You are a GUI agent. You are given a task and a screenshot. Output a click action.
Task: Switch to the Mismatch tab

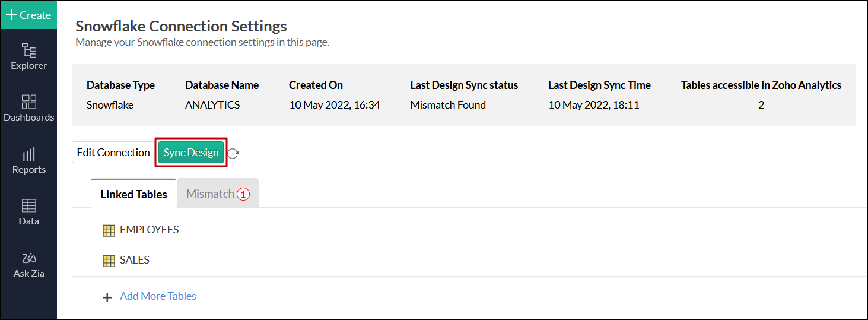coord(218,194)
